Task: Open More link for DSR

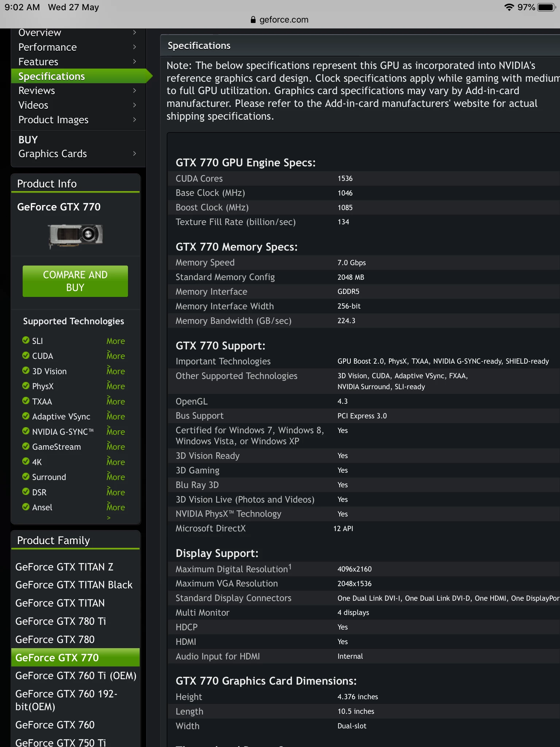Action: [116, 492]
